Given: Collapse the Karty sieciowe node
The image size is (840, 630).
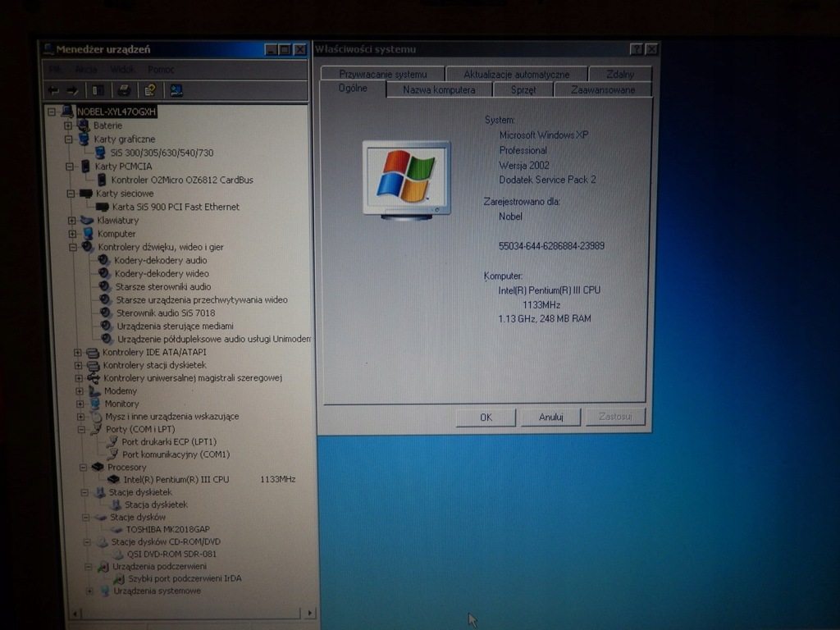Looking at the screenshot, I should [71, 194].
